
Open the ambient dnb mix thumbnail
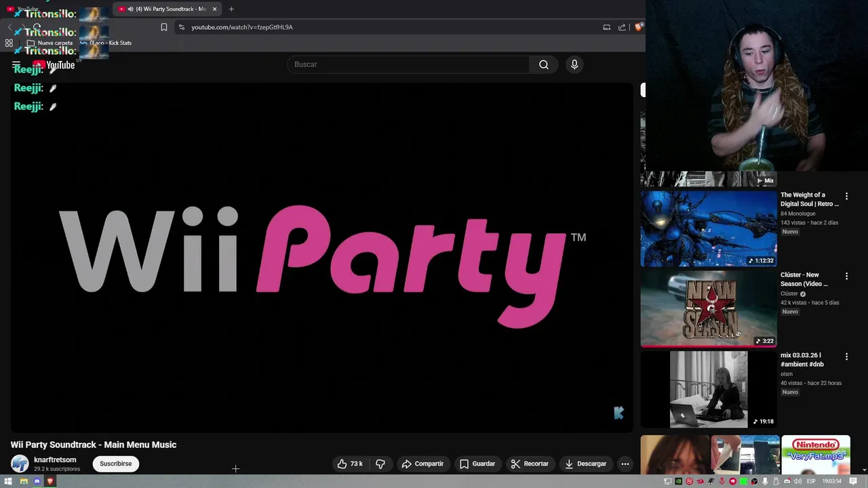click(x=709, y=389)
